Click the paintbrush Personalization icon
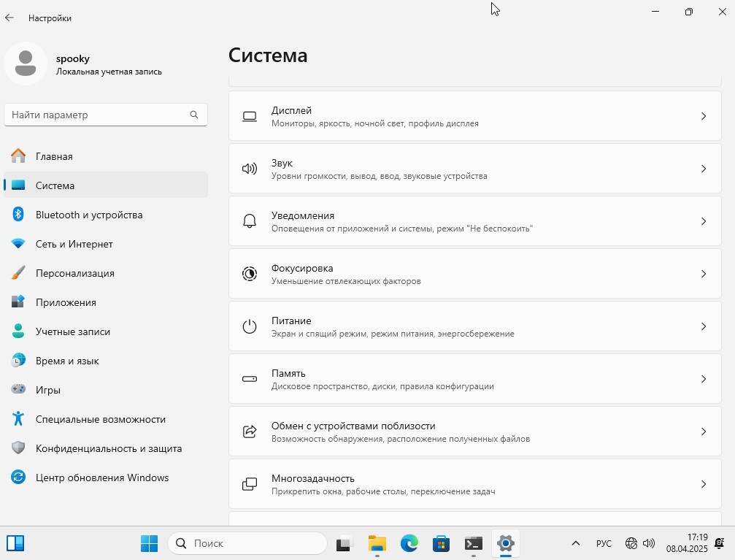Image resolution: width=735 pixels, height=560 pixels. click(18, 272)
